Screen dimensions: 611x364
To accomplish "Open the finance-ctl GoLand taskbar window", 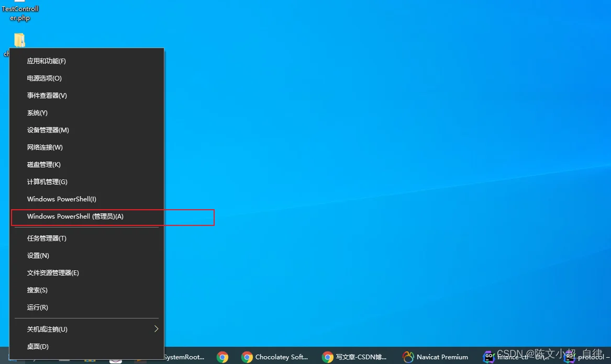I will click(x=516, y=357).
